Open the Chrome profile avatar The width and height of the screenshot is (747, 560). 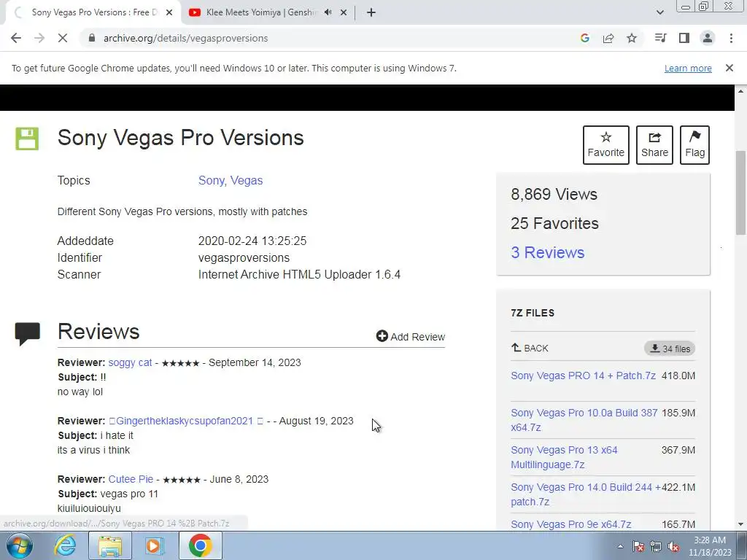coord(708,38)
